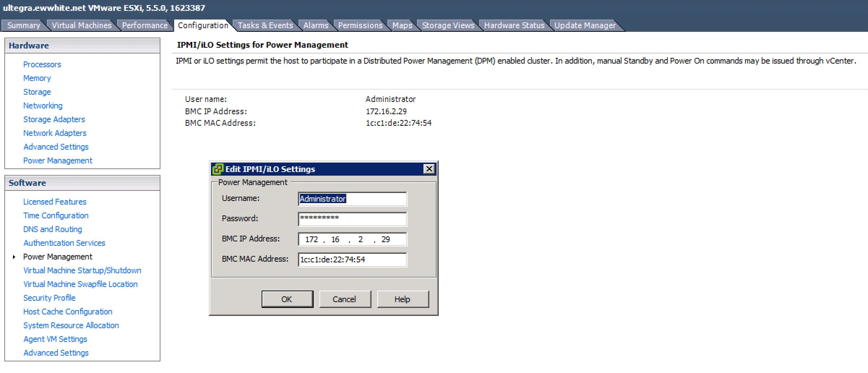This screenshot has height=373, width=868.
Task: Click the last octet 29 of BMC IP
Action: pyautogui.click(x=386, y=239)
